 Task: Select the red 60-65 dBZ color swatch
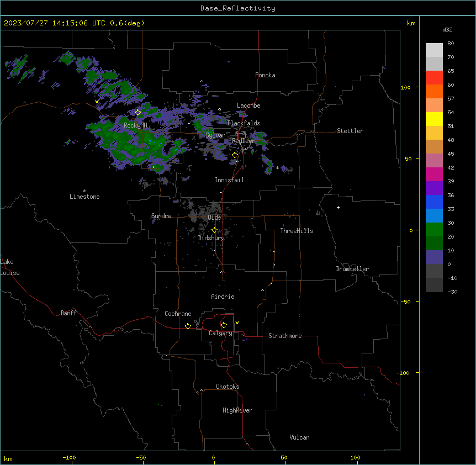point(434,78)
